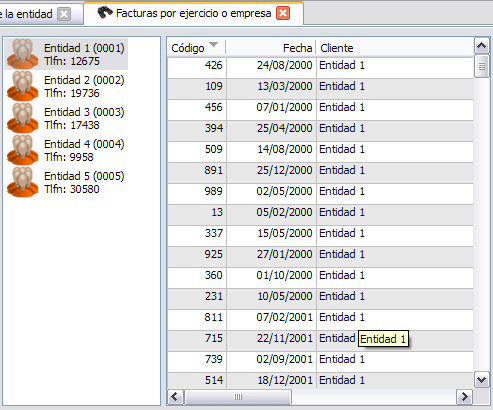Click date 05/02/2000 cell
Screen dimensions: 493x410
click(x=271, y=215)
